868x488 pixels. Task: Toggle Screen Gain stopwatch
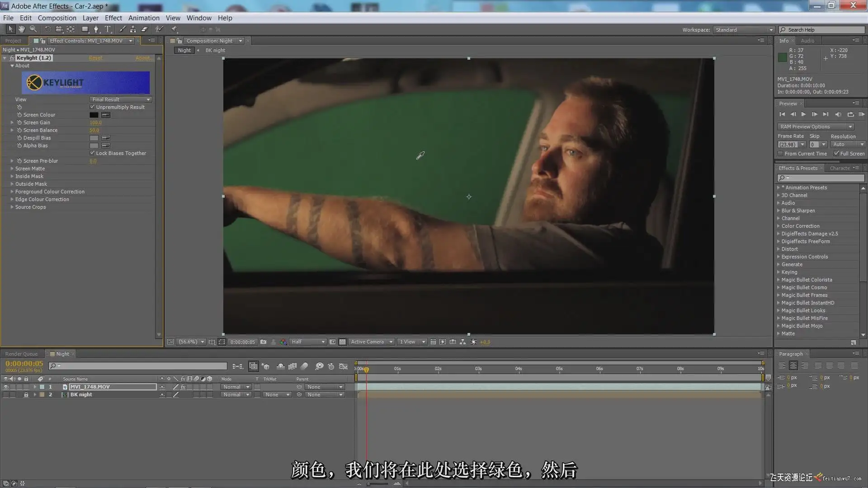click(x=19, y=122)
